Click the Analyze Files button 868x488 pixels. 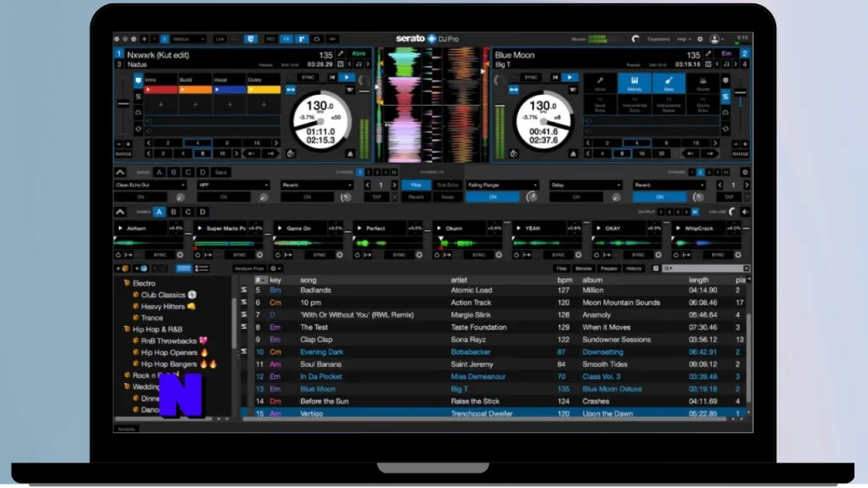[249, 269]
